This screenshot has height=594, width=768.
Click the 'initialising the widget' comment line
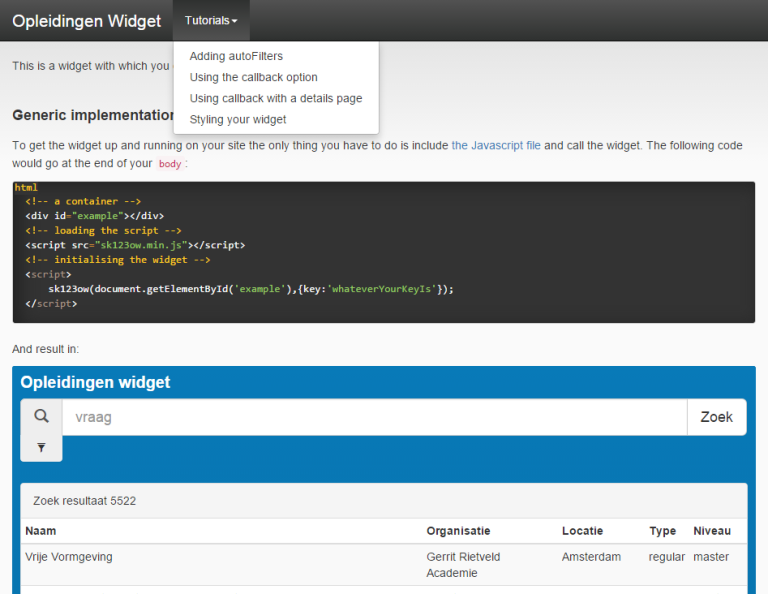(118, 260)
